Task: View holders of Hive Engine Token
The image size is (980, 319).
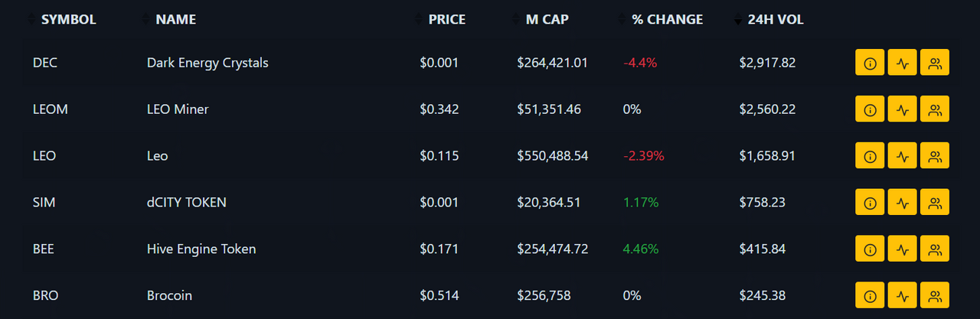Action: click(935, 249)
